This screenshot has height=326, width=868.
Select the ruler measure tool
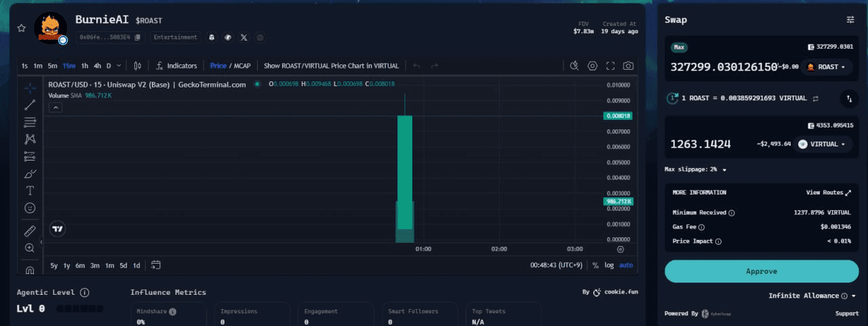coord(30,231)
